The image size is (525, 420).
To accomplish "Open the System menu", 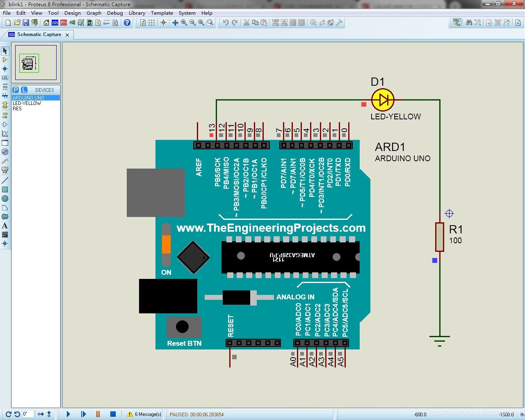I will pos(187,13).
